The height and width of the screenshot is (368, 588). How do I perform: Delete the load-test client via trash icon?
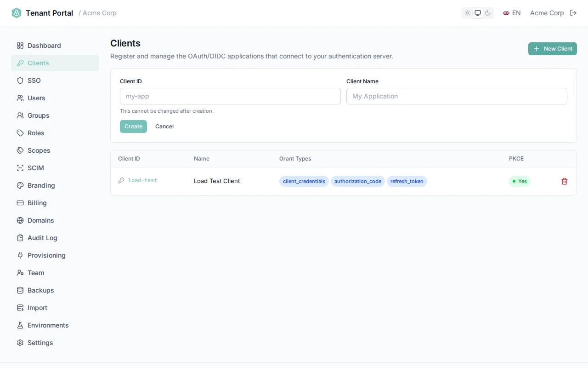[565, 181]
